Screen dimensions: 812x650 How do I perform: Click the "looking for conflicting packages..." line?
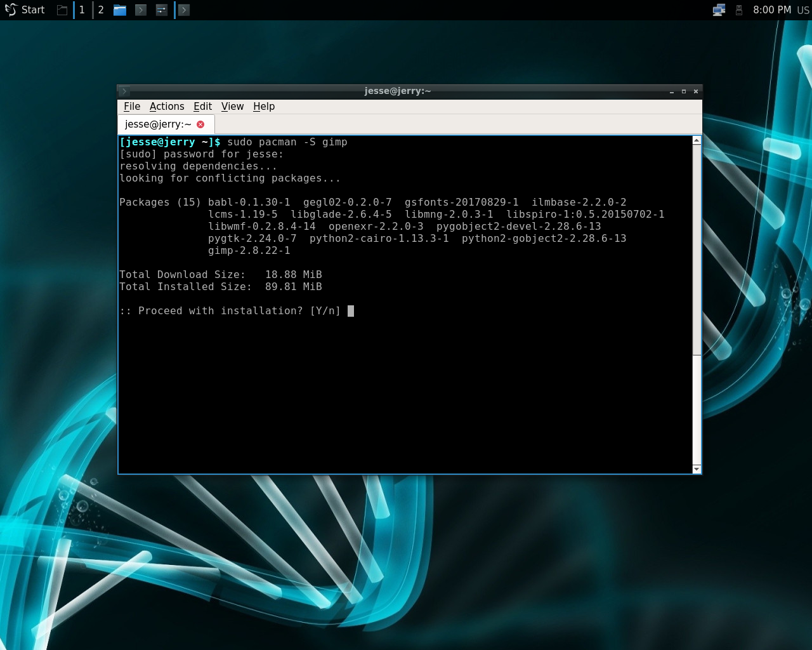(230, 178)
